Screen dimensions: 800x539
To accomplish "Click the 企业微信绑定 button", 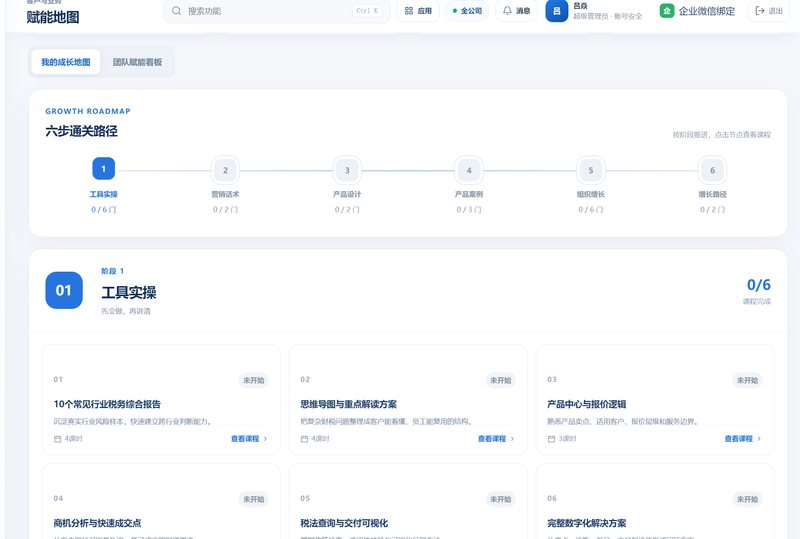I will coord(698,11).
